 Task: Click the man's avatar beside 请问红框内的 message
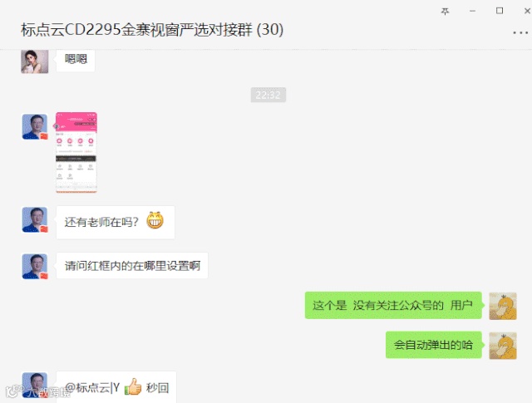click(x=35, y=266)
